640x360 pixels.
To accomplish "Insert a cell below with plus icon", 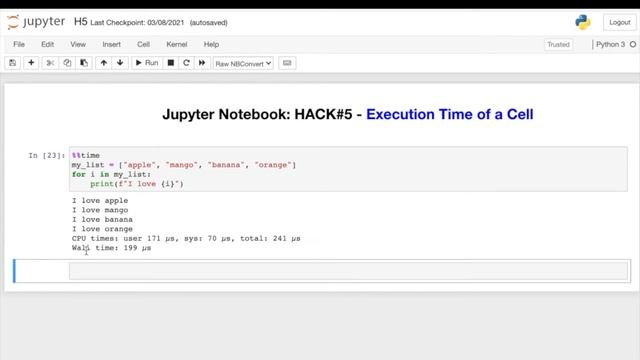I will [31, 63].
